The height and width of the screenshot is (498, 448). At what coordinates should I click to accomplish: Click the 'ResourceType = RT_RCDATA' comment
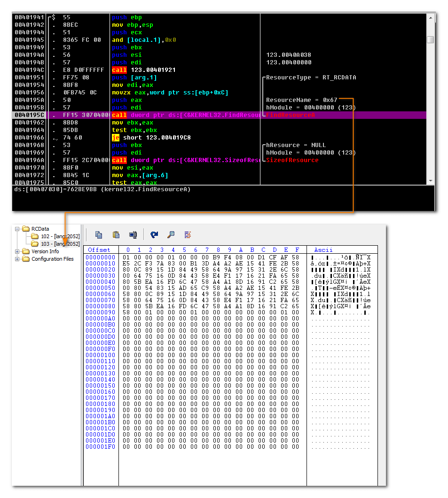[x=311, y=78]
